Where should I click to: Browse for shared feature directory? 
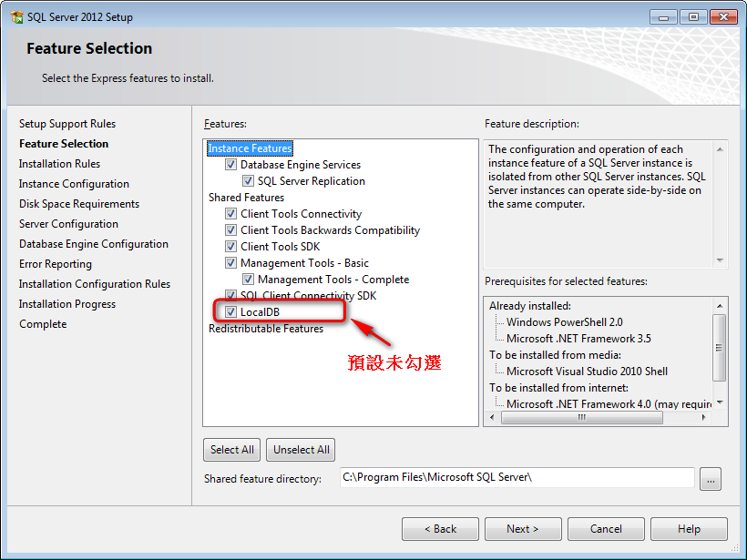click(711, 479)
